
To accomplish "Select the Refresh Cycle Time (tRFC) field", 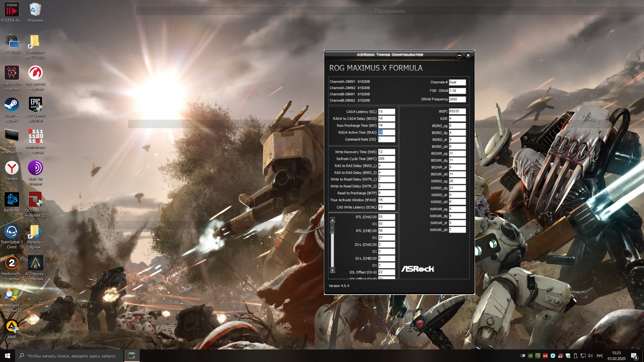I will coord(386,159).
